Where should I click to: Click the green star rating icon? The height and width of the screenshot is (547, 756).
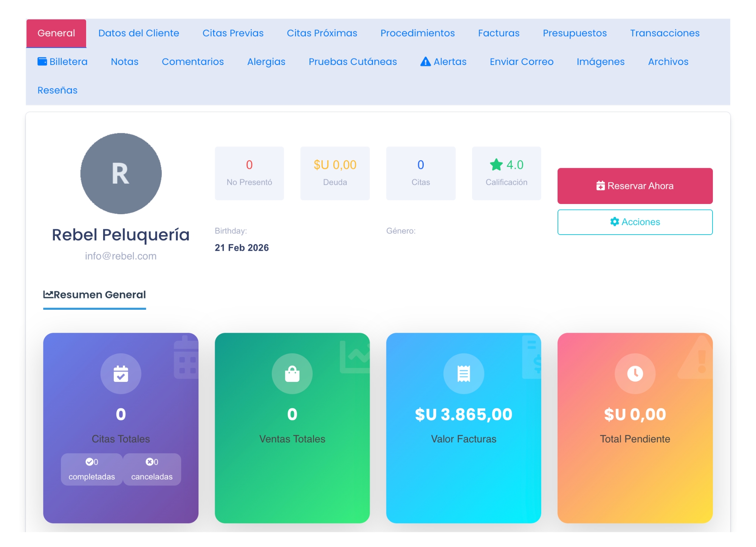click(496, 165)
